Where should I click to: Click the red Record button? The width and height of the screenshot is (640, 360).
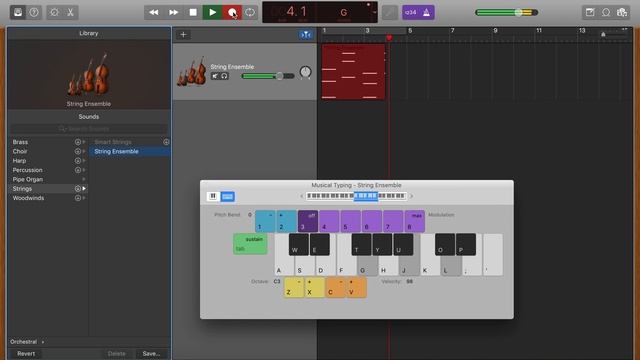point(232,12)
